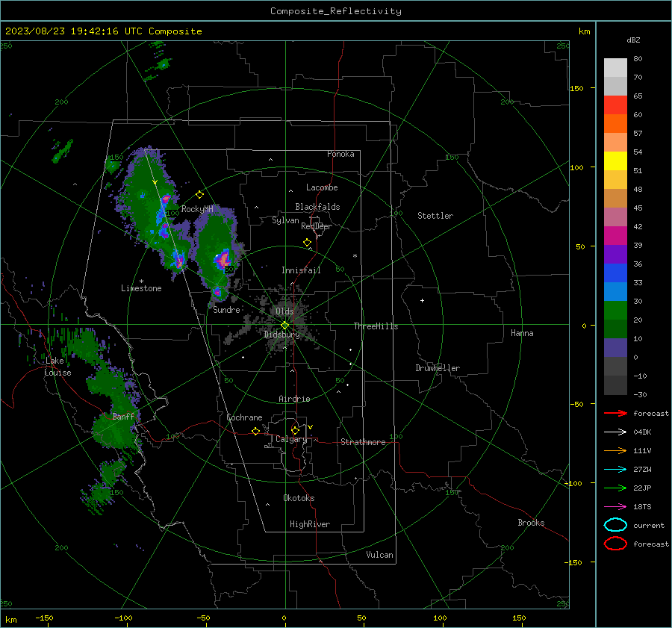The height and width of the screenshot is (628, 672).
Task: Click the Ponoka label
Action: click(x=340, y=155)
